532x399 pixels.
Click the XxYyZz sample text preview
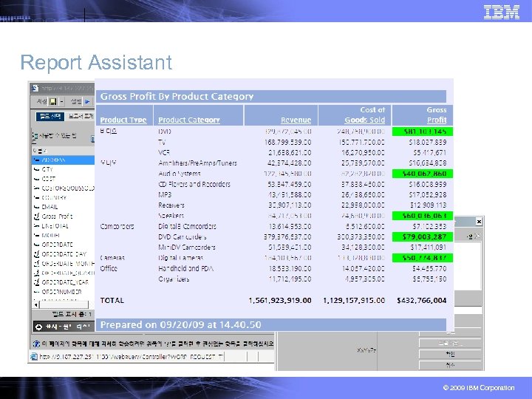coord(366,350)
